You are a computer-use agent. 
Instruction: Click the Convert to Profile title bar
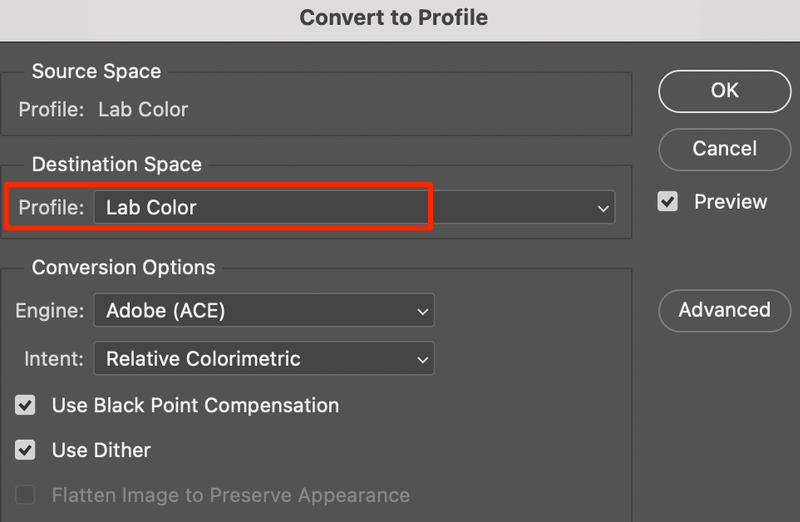[x=394, y=18]
